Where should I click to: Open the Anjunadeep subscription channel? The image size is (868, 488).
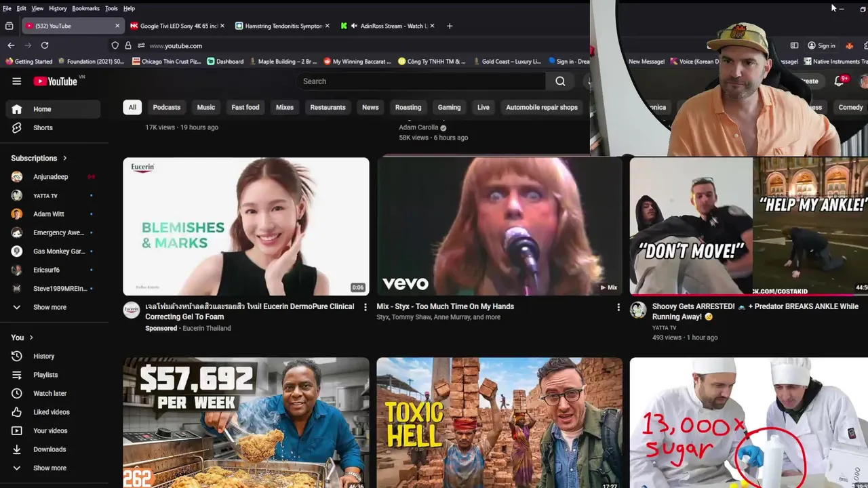pos(53,177)
